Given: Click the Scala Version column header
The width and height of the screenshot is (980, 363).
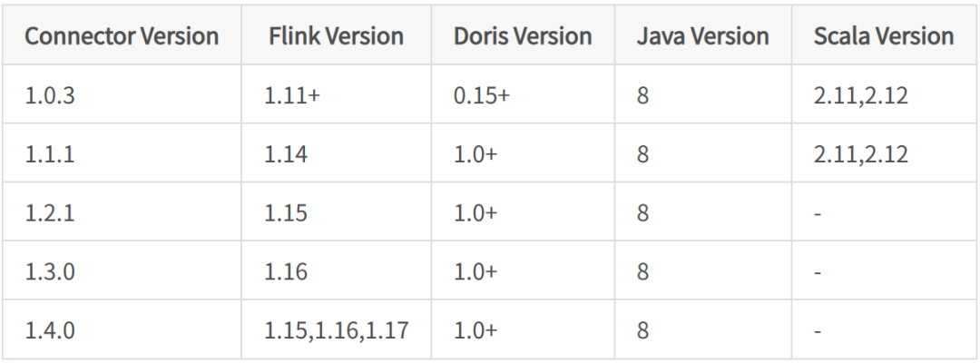Looking at the screenshot, I should [x=884, y=37].
